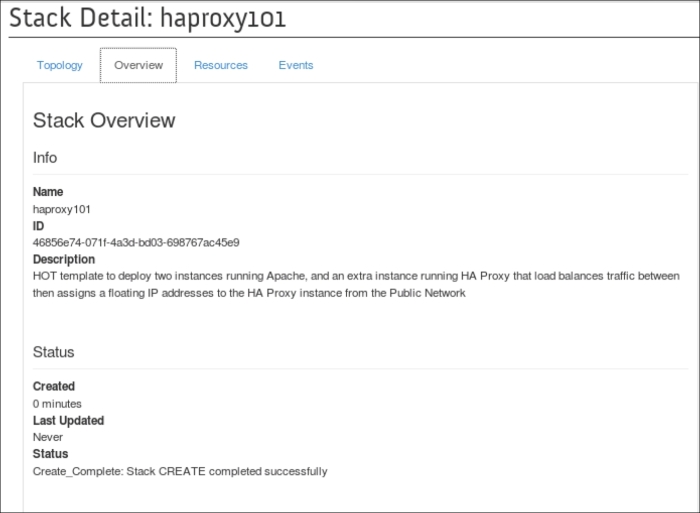Click the Create_Complete status message
This screenshot has width=700, height=513.
click(x=180, y=471)
